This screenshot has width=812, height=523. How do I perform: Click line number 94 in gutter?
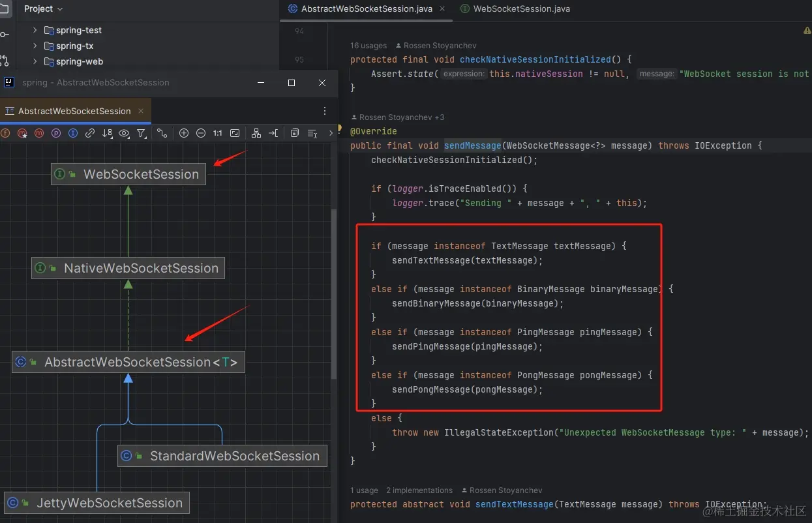(299, 31)
